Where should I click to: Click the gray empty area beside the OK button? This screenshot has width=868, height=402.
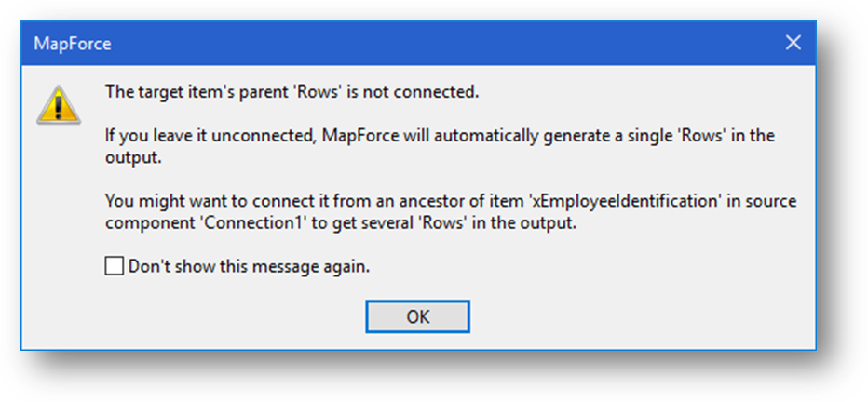click(609, 316)
